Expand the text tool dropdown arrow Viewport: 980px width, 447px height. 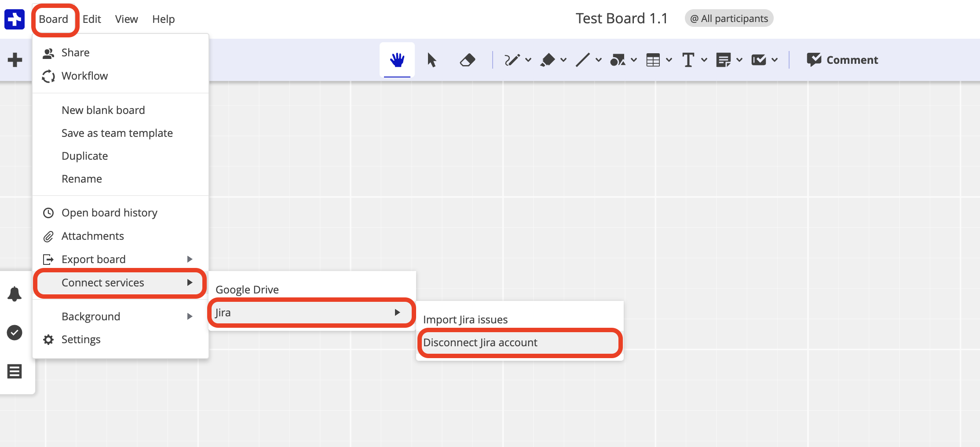pos(704,60)
